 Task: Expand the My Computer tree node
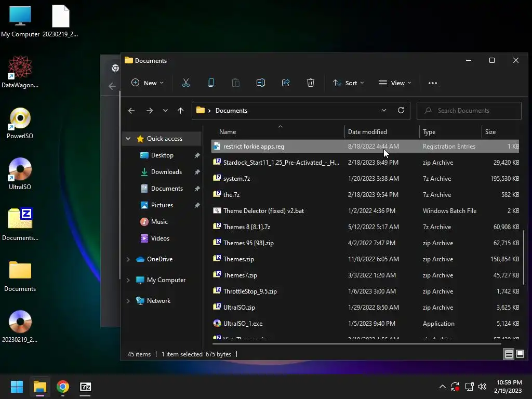click(x=128, y=280)
